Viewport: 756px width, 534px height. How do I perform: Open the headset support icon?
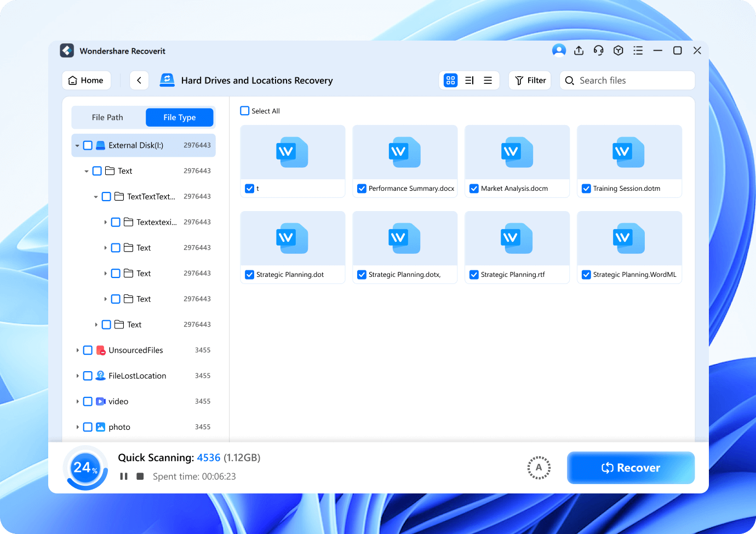(598, 50)
